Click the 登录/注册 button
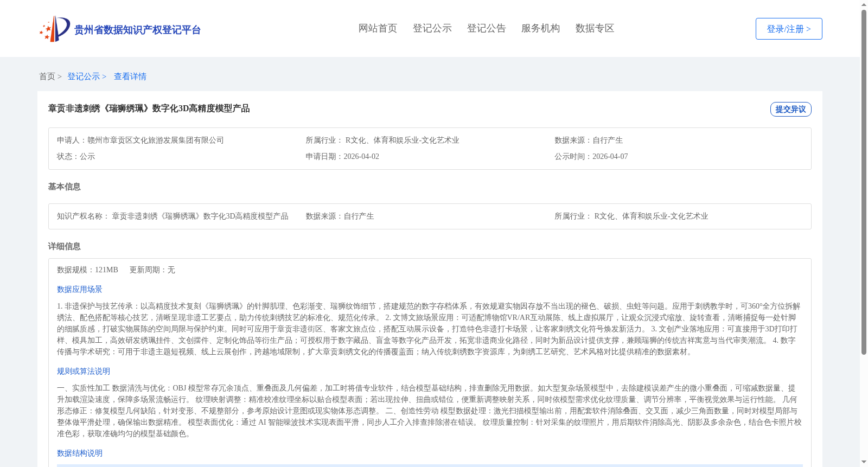 click(x=789, y=29)
